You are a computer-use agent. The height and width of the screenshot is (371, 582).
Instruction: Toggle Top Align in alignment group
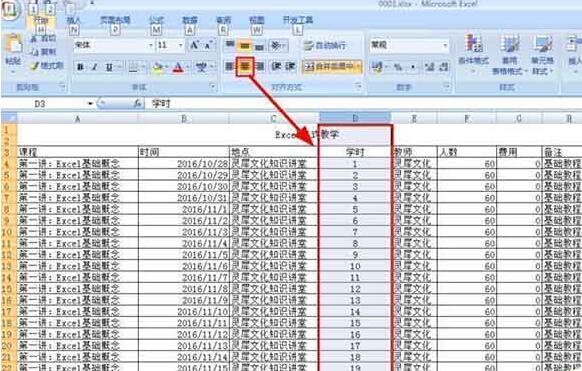point(230,45)
